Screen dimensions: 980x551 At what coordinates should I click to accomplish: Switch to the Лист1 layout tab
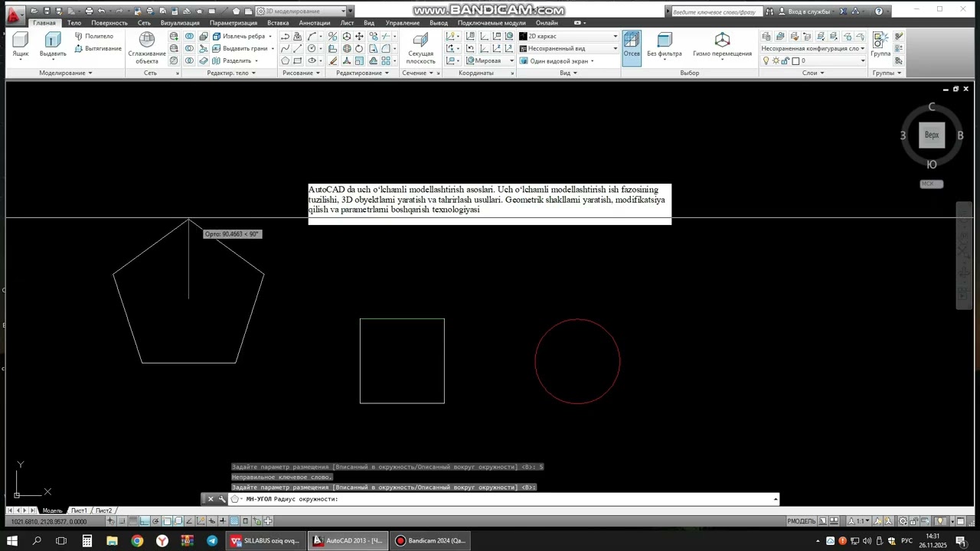pos(79,510)
